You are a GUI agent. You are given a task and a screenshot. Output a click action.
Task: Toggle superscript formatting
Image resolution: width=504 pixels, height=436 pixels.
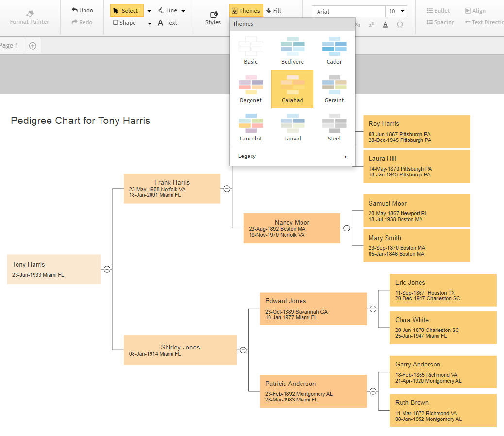click(x=370, y=24)
